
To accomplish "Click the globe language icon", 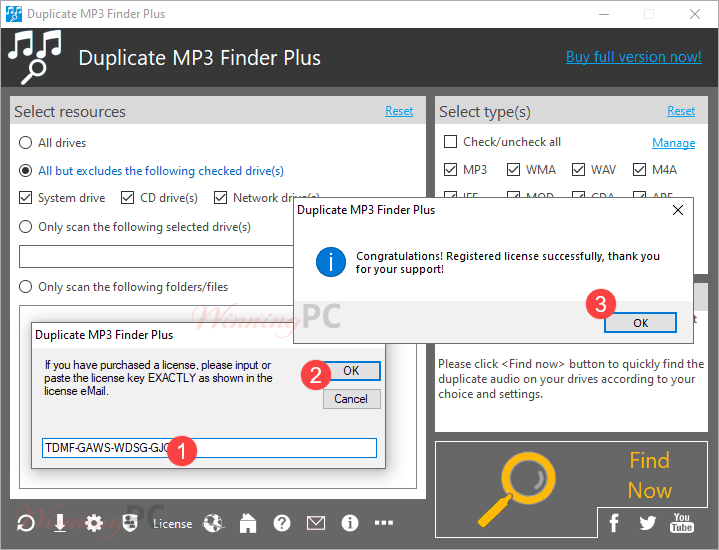I will click(x=213, y=523).
